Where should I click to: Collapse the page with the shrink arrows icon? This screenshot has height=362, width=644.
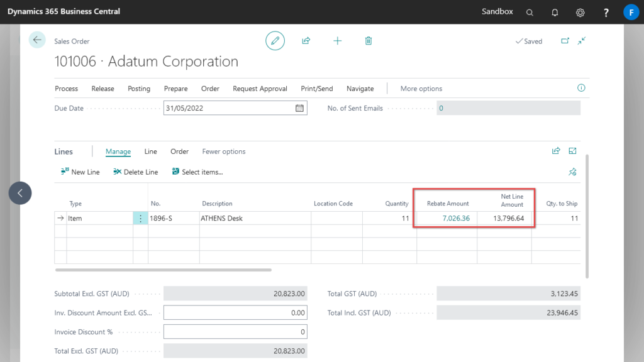(x=582, y=41)
